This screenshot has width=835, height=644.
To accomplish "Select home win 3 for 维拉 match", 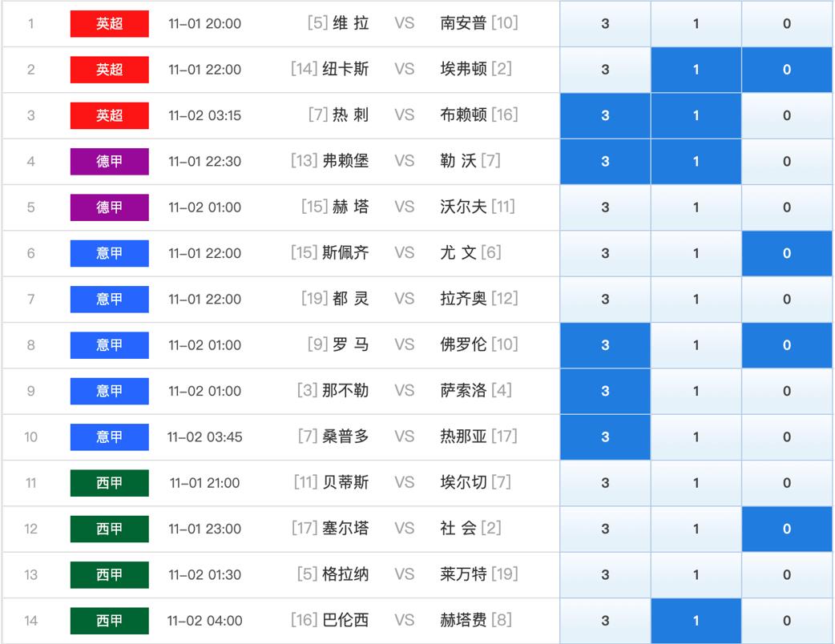I will pos(605,24).
